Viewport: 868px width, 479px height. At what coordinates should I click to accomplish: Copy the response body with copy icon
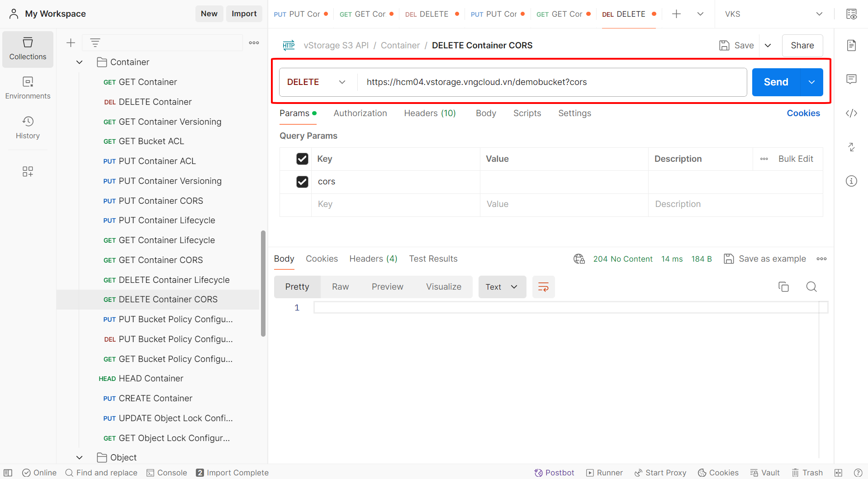tap(783, 286)
